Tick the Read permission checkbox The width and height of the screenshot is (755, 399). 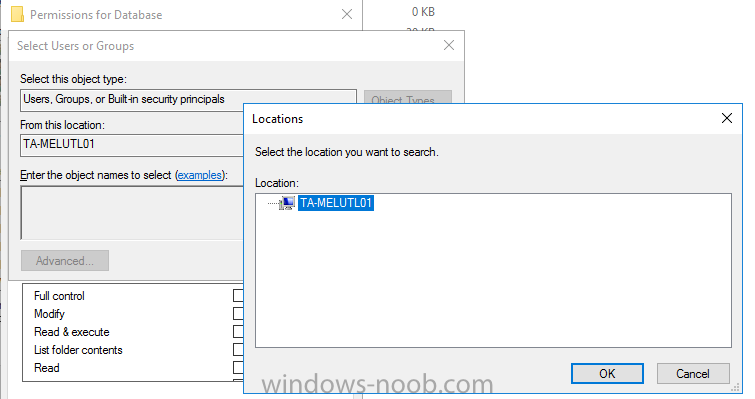coord(238,368)
